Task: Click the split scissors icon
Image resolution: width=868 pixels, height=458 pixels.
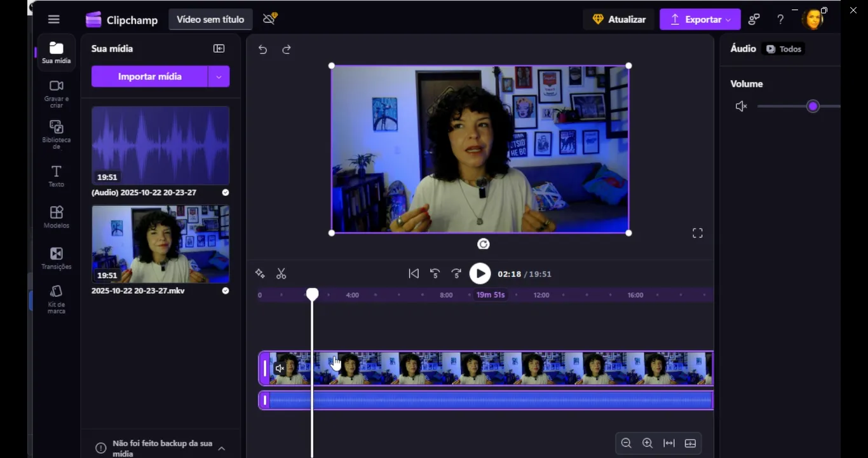Action: (281, 274)
